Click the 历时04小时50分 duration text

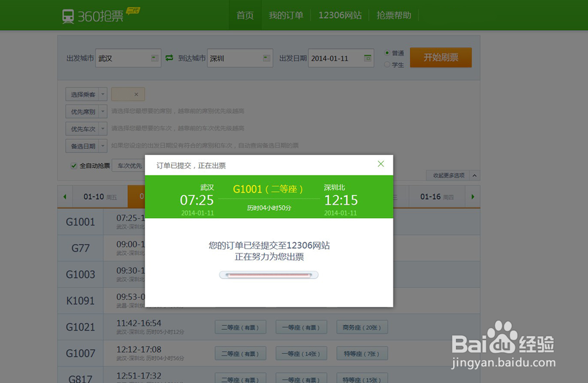coord(269,207)
